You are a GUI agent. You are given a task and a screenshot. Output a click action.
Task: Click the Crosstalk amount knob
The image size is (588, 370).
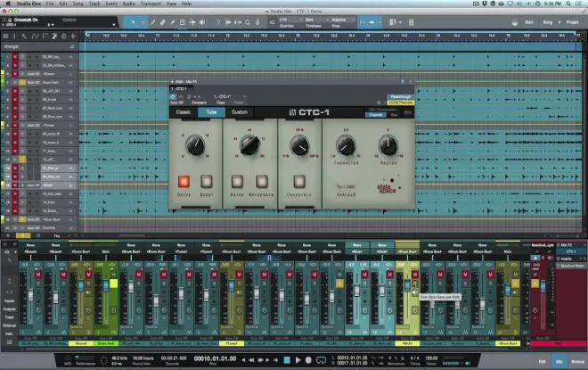point(299,145)
